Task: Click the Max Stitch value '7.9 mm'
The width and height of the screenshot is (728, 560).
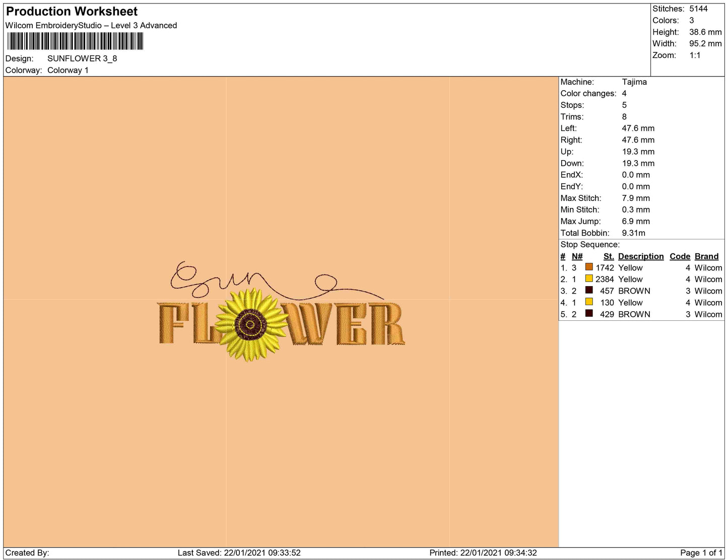Action: [636, 198]
